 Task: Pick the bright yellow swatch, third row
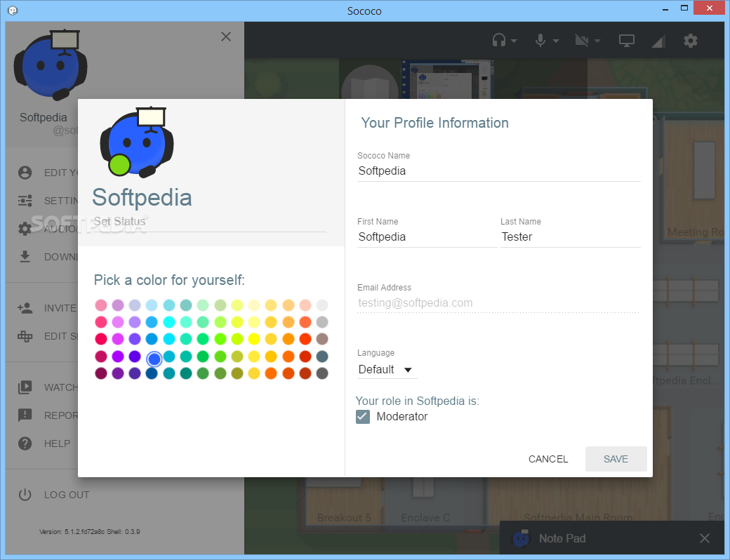253,339
